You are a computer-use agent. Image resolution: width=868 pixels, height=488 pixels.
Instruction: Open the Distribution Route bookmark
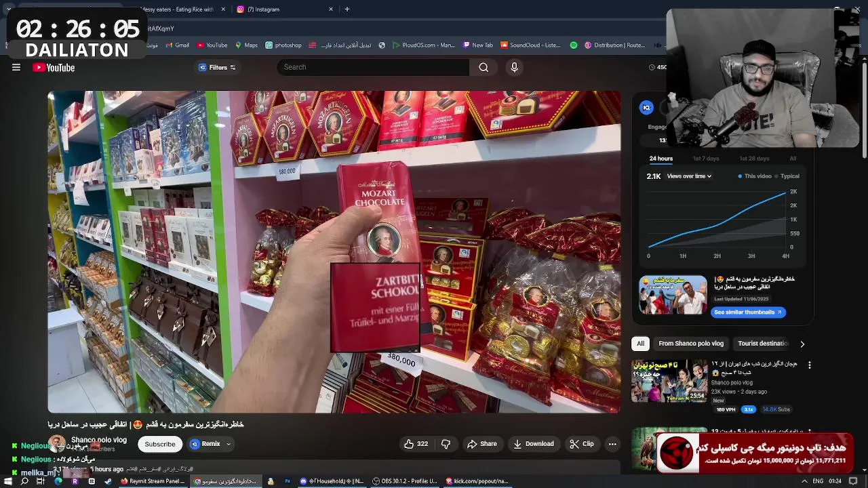[615, 45]
